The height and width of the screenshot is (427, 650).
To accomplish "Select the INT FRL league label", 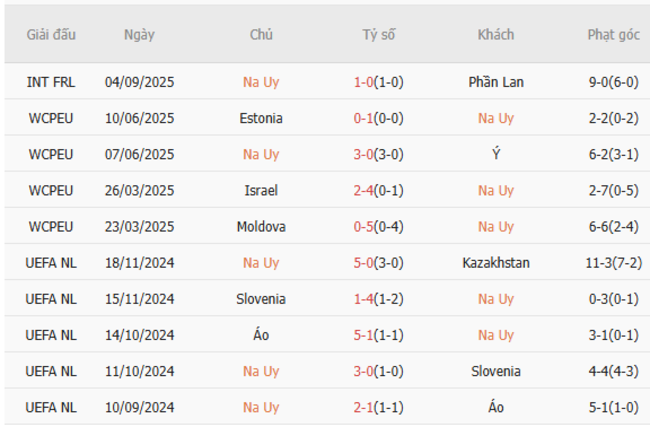I will [51, 82].
